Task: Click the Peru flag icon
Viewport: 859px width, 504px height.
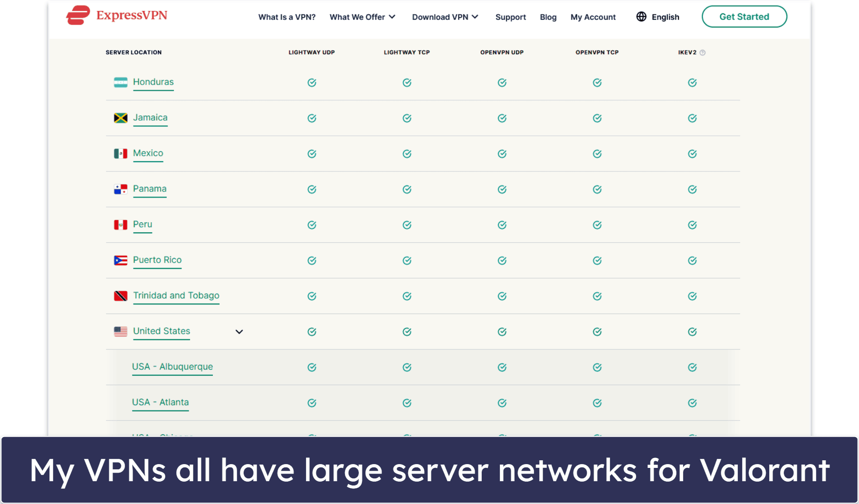Action: 121,225
